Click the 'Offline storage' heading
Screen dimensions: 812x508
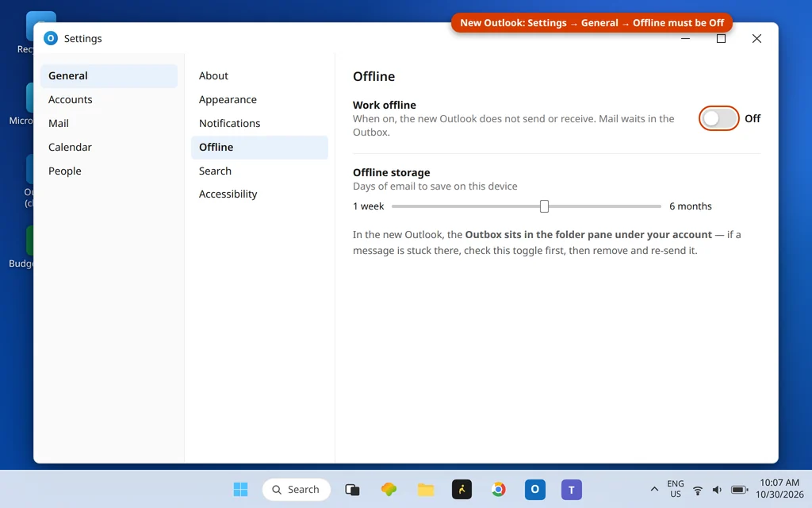coord(392,172)
